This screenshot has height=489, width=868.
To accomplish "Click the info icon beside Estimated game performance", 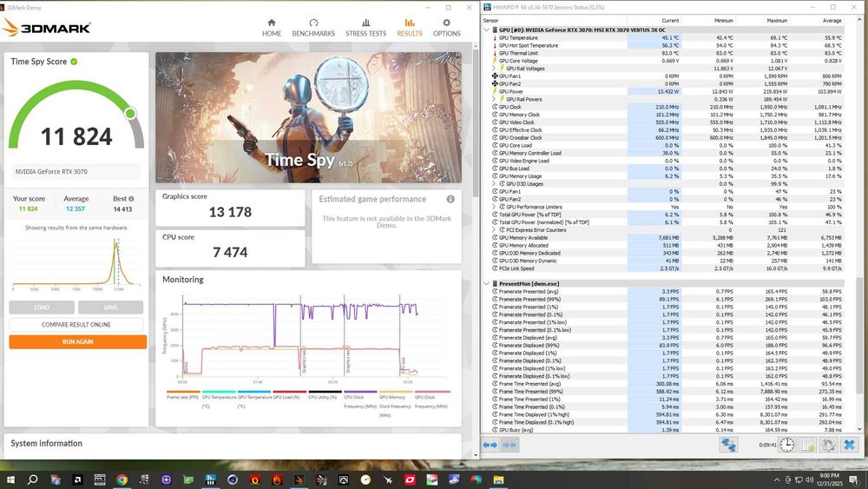I will pyautogui.click(x=450, y=199).
